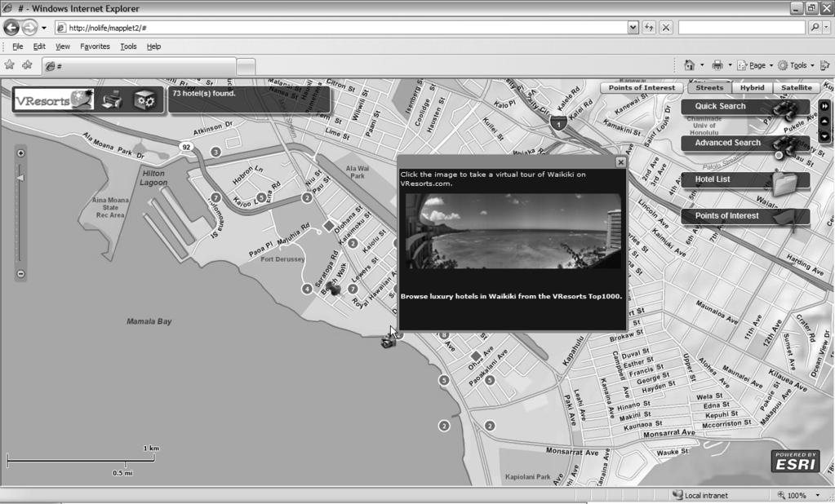835x504 pixels.
Task: Click the address bar URL field
Action: pos(341,28)
